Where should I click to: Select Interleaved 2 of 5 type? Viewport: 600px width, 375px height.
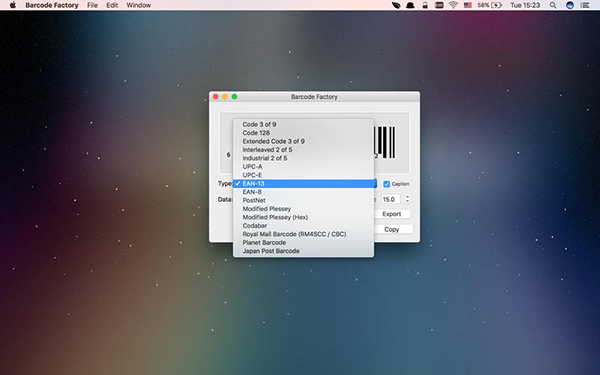(x=303, y=150)
